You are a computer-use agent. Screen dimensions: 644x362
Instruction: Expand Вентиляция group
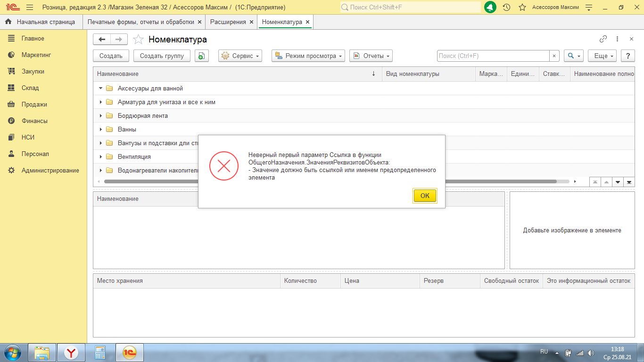100,156
